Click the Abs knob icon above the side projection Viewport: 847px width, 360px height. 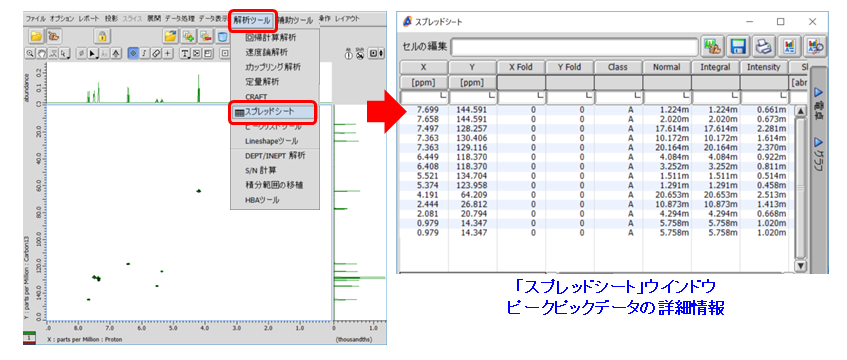[349, 53]
